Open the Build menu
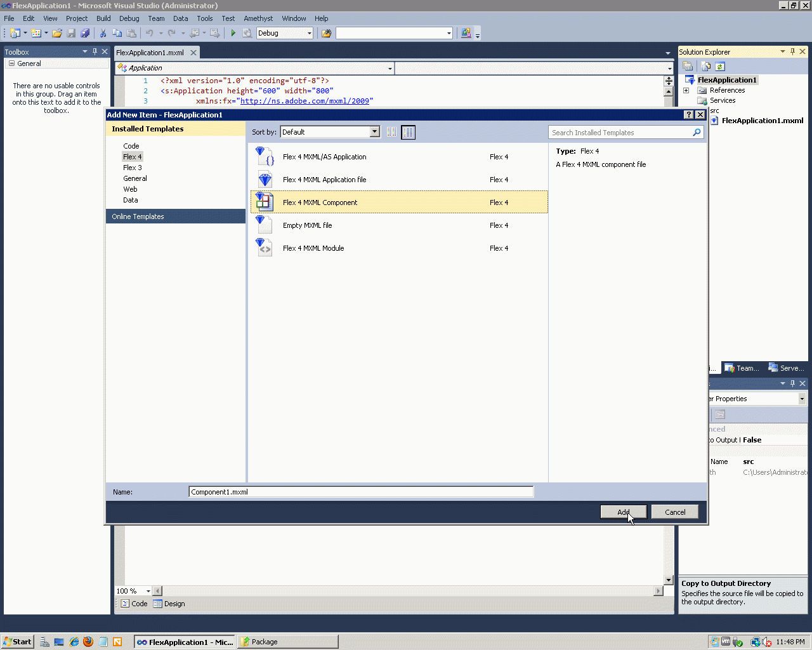 coord(103,18)
